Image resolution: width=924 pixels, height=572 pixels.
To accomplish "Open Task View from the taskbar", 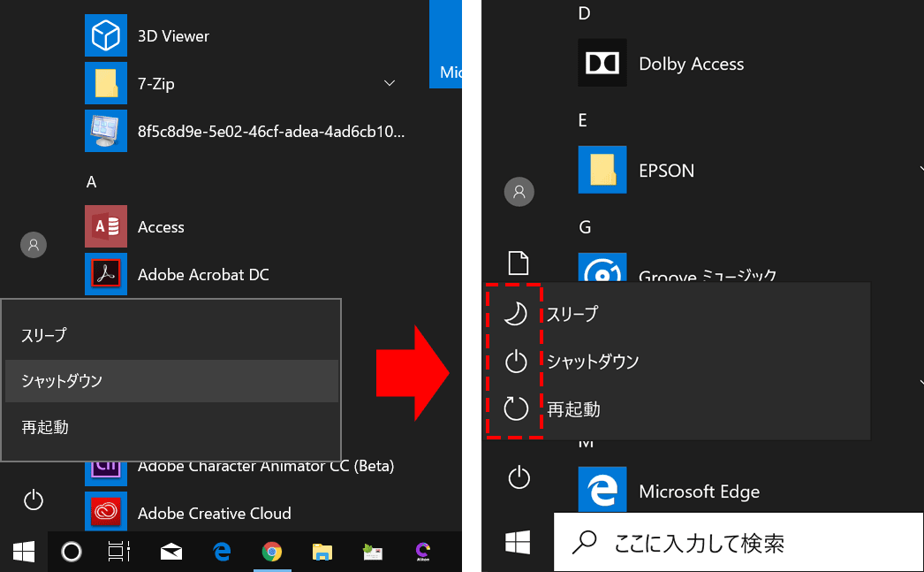I will 118,553.
